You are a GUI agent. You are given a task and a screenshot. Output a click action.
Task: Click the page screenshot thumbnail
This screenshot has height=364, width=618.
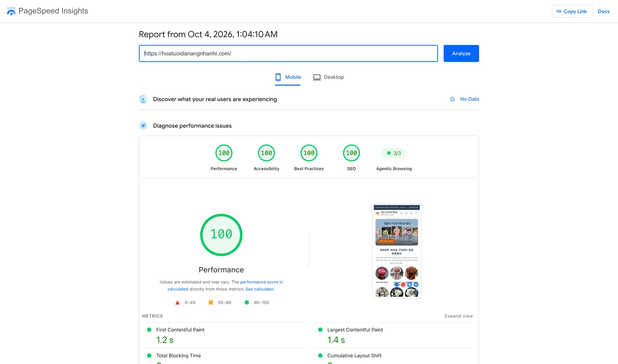click(x=397, y=251)
